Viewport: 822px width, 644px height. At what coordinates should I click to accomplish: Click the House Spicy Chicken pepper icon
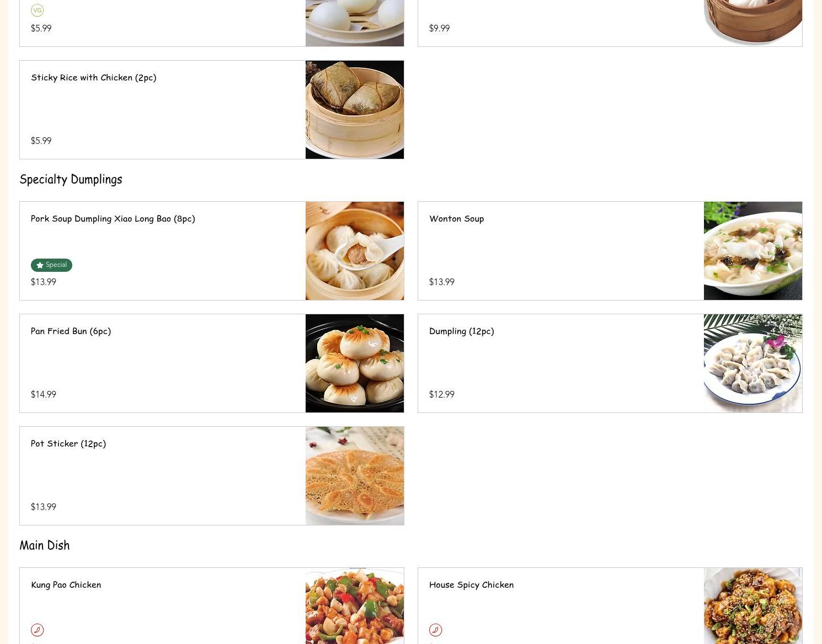tap(435, 630)
